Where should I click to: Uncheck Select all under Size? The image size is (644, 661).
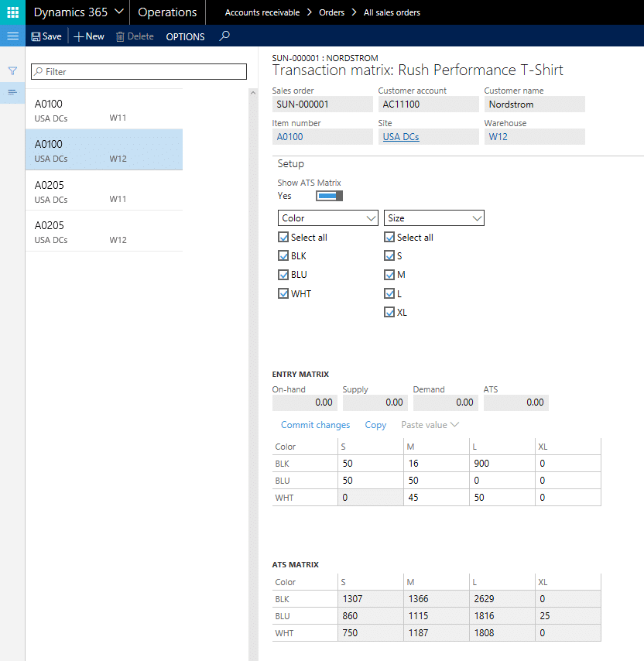(389, 238)
